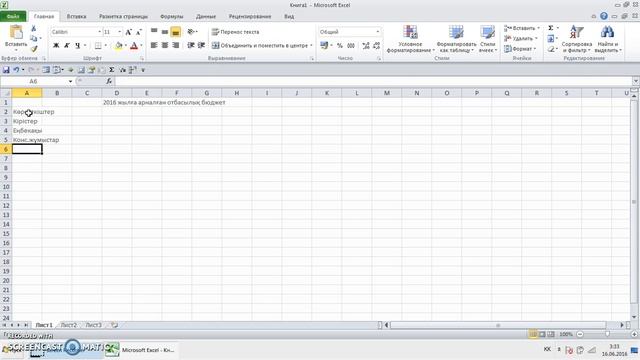Apply the thousands separator (000) format
Image resolution: width=640 pixels, height=360 pixels.
[351, 45]
